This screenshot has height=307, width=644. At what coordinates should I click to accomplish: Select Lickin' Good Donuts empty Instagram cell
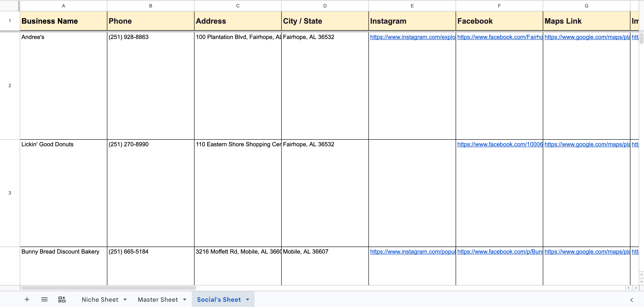pos(412,193)
